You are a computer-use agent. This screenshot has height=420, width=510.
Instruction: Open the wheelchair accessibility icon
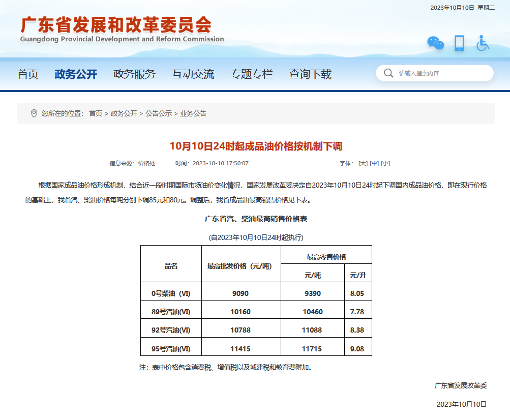click(483, 43)
